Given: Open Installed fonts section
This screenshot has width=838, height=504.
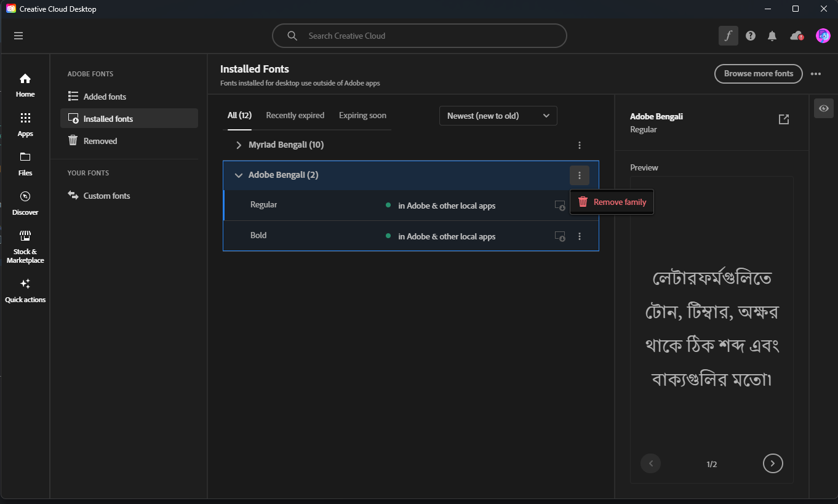Looking at the screenshot, I should 129,119.
